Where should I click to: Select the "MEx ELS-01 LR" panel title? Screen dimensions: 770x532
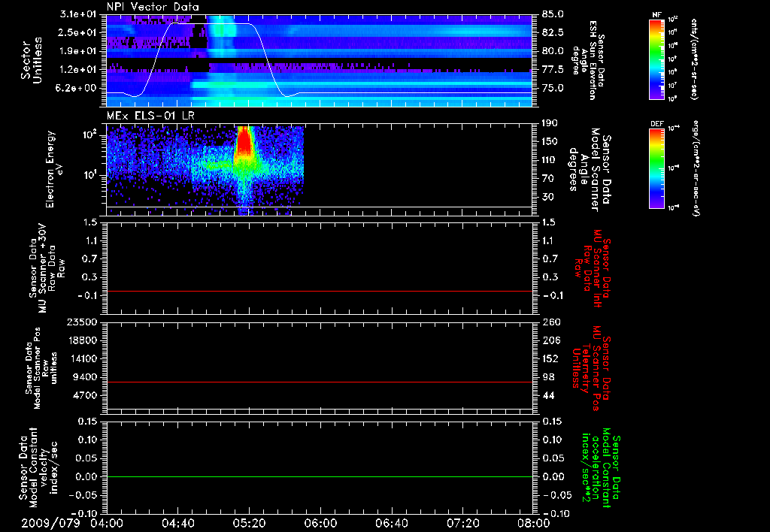149,116
